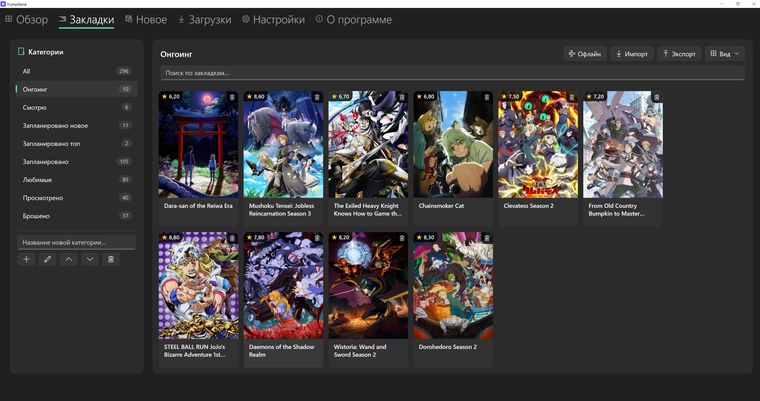The image size is (760, 401).
Task: Click the Офлайн button
Action: click(x=585, y=54)
